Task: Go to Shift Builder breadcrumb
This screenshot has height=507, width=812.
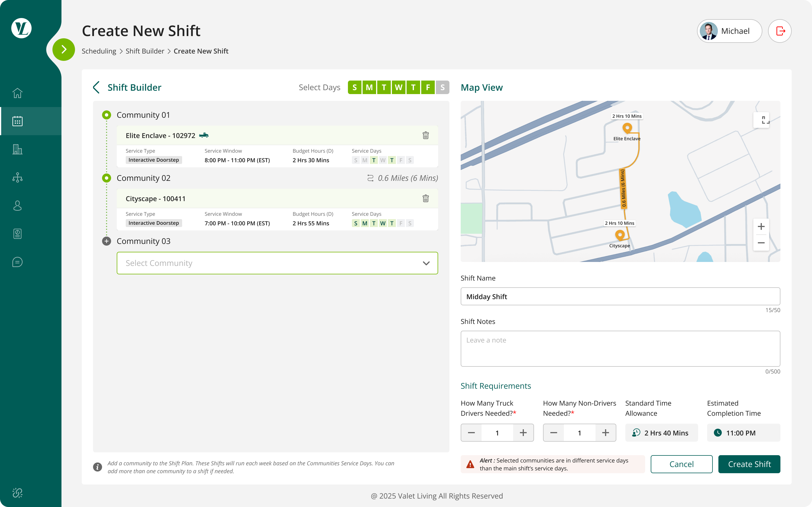Action: (145, 51)
